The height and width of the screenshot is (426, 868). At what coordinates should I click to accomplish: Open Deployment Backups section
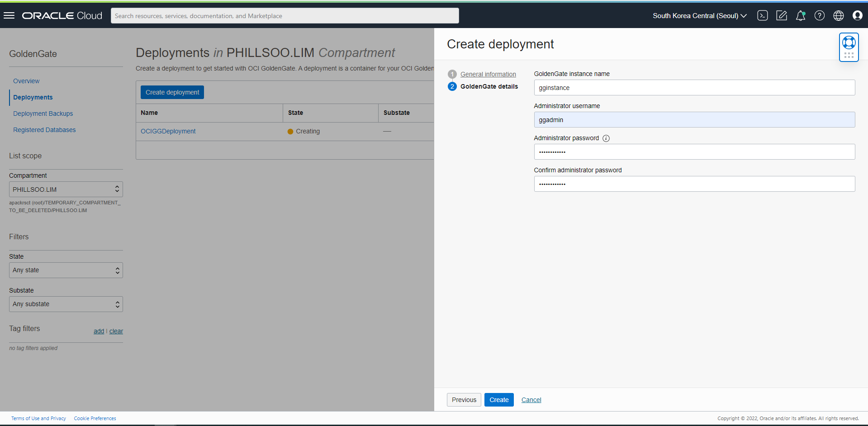pyautogui.click(x=43, y=114)
